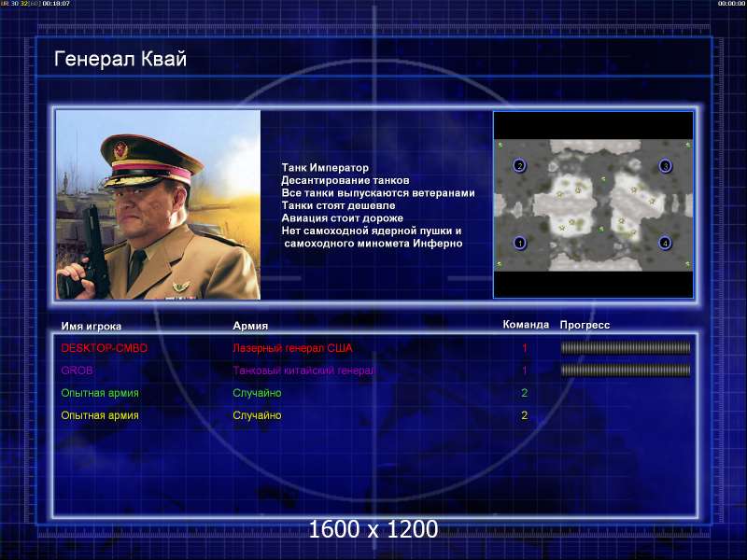Screen dimensions: 747x560
Task: Click the battlefield minimap preview
Action: tap(593, 204)
